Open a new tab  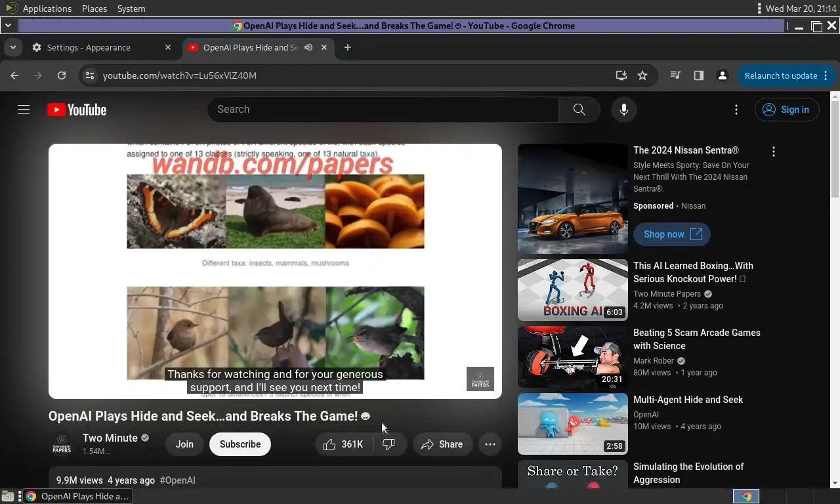(x=348, y=47)
